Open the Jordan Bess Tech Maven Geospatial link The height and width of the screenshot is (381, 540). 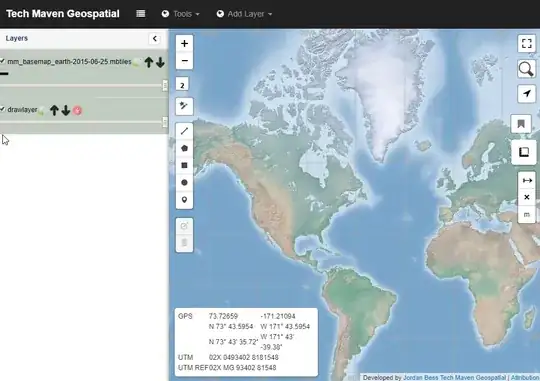455,378
